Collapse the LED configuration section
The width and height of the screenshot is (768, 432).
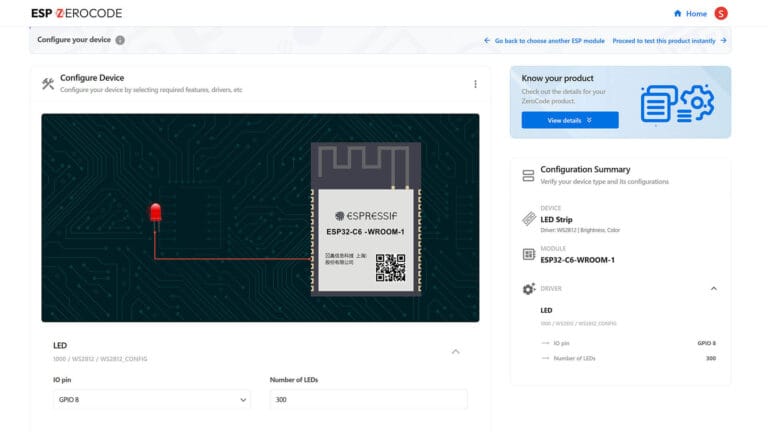[x=455, y=351]
